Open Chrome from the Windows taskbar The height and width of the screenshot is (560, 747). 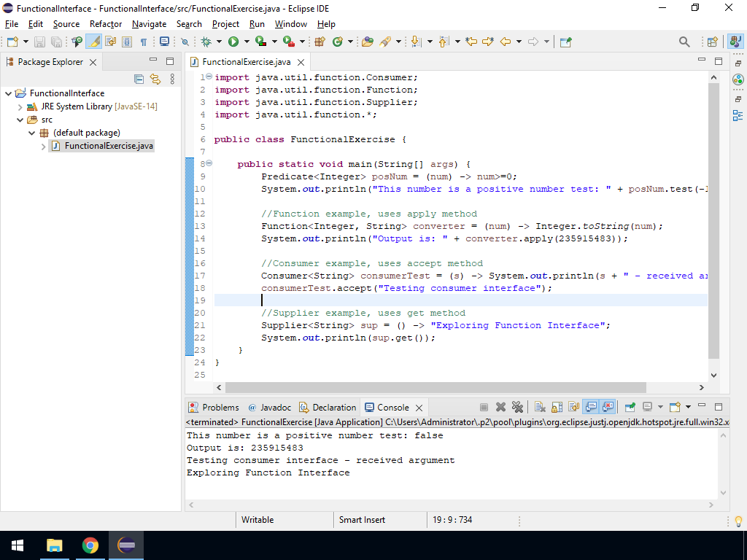(90, 545)
